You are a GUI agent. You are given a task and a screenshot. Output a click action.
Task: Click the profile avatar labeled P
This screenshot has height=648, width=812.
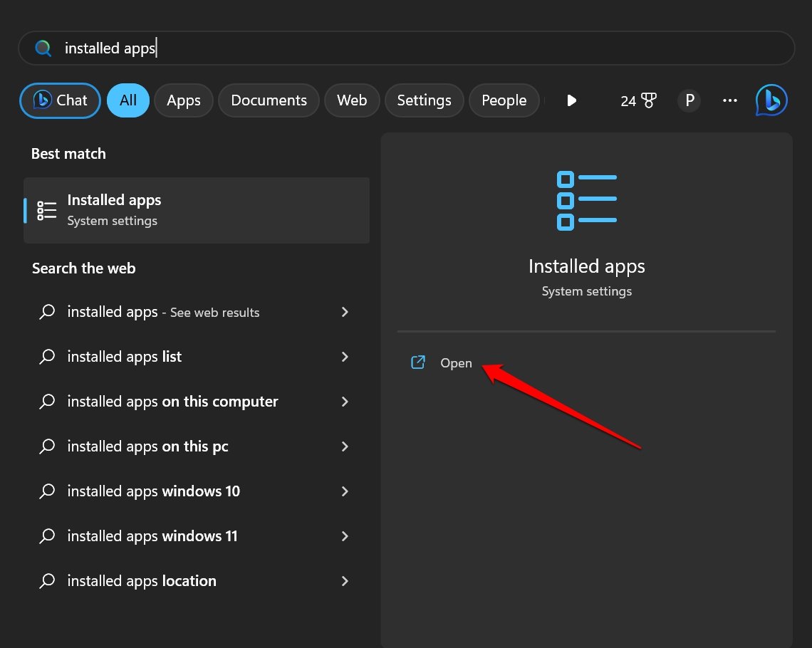689,100
